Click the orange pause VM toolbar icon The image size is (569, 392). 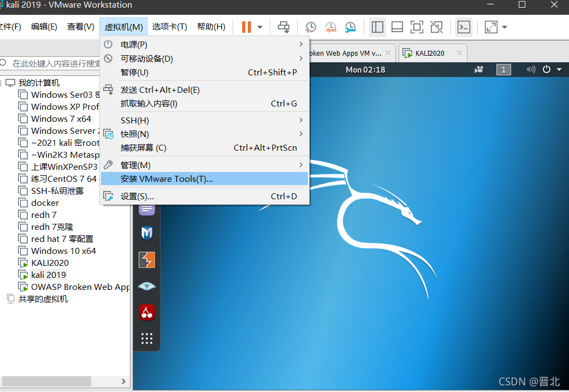[x=246, y=27]
